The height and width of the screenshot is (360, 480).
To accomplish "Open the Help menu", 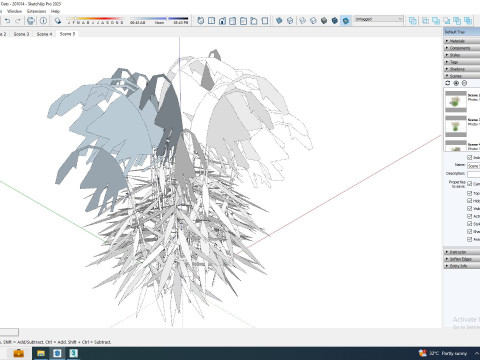I will (55, 11).
